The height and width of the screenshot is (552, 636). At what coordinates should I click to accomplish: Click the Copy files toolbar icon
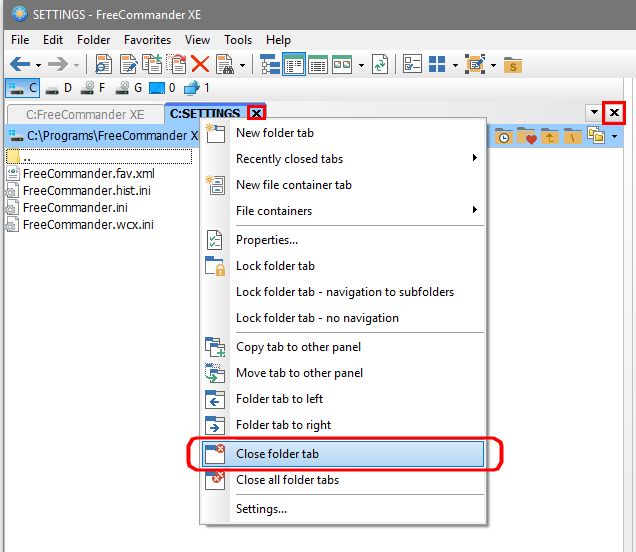pos(152,64)
